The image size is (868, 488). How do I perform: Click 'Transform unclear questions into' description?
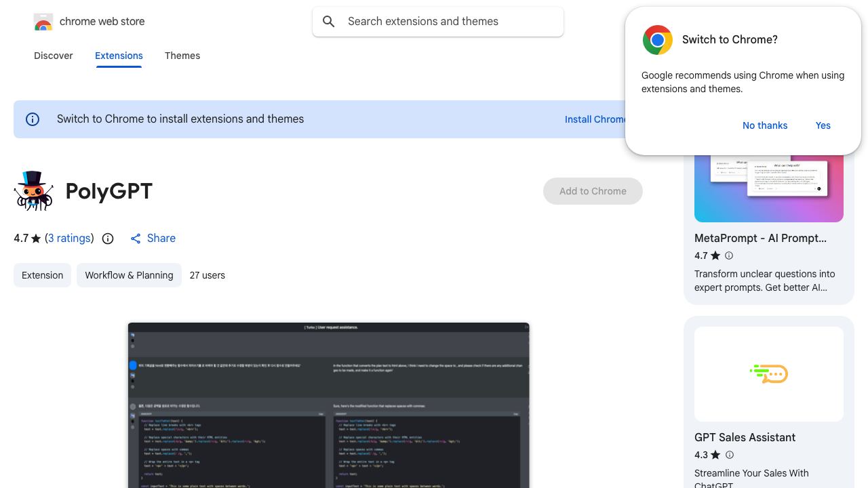pyautogui.click(x=765, y=274)
